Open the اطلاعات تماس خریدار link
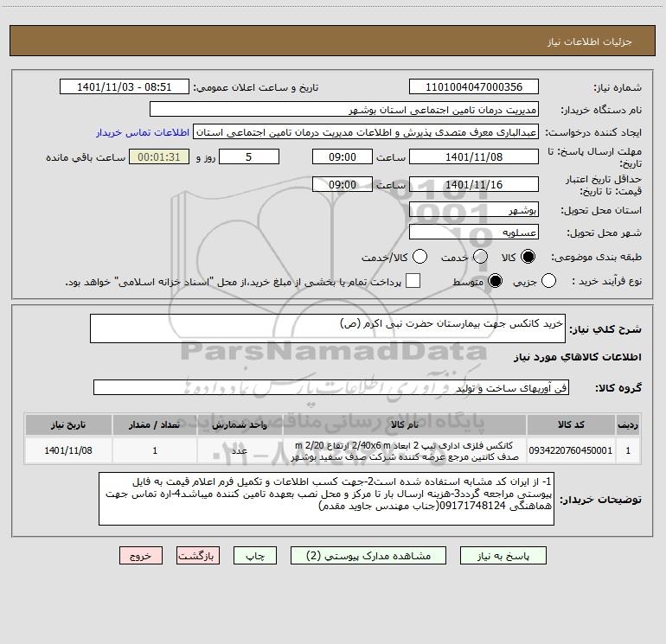Screen dimensions: 666x644 [x=143, y=132]
